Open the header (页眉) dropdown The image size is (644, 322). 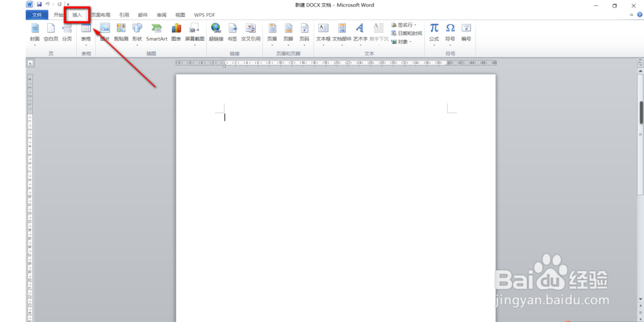[272, 45]
